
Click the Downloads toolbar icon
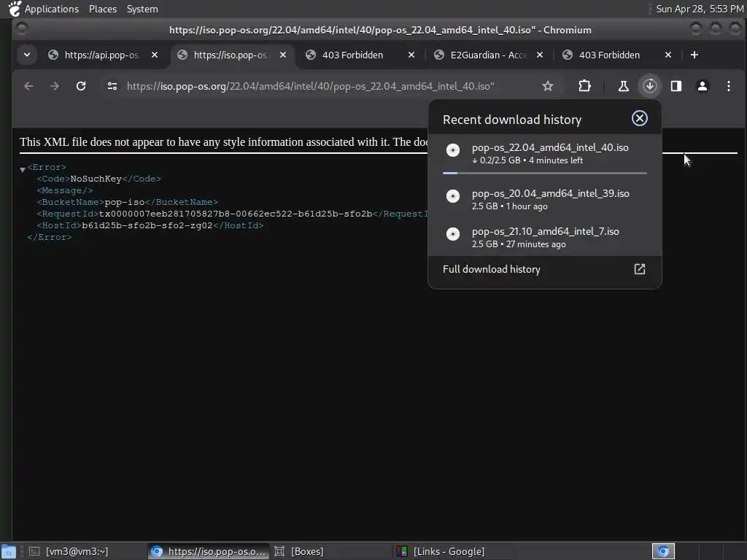650,86
